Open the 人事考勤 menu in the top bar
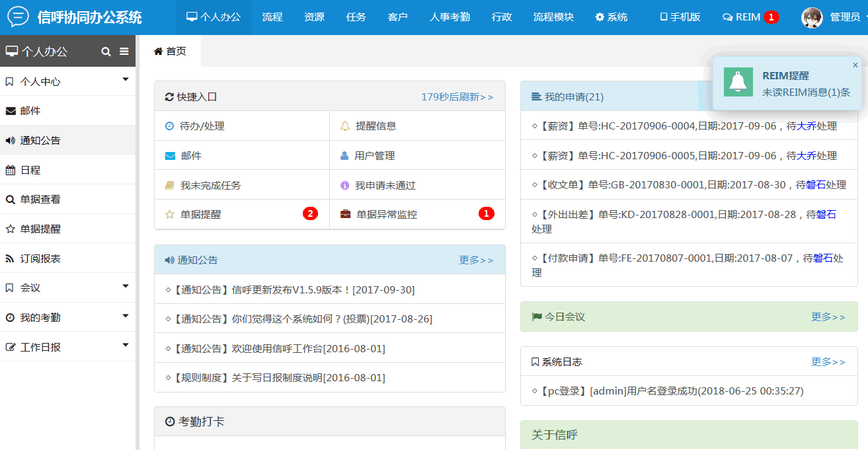This screenshot has height=450, width=868. [452, 17]
